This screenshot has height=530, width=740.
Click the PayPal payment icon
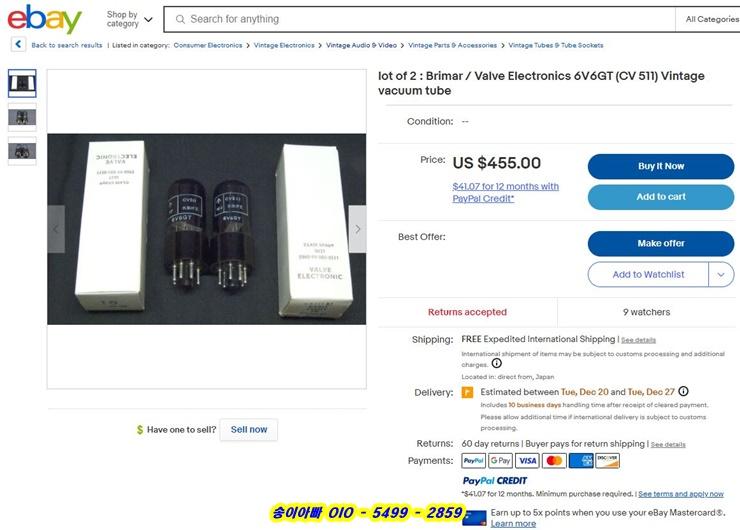click(473, 460)
